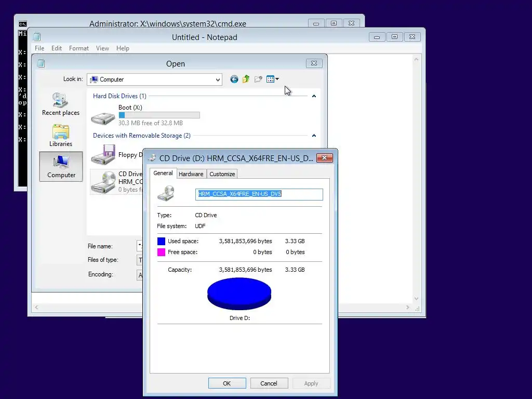This screenshot has height=399, width=532.
Task: Switch to the General tab
Action: 163,173
